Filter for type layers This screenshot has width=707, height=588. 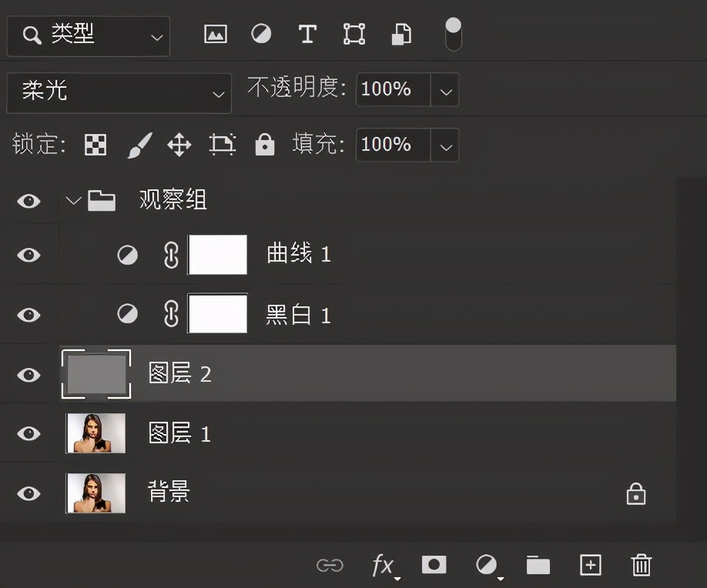307,34
